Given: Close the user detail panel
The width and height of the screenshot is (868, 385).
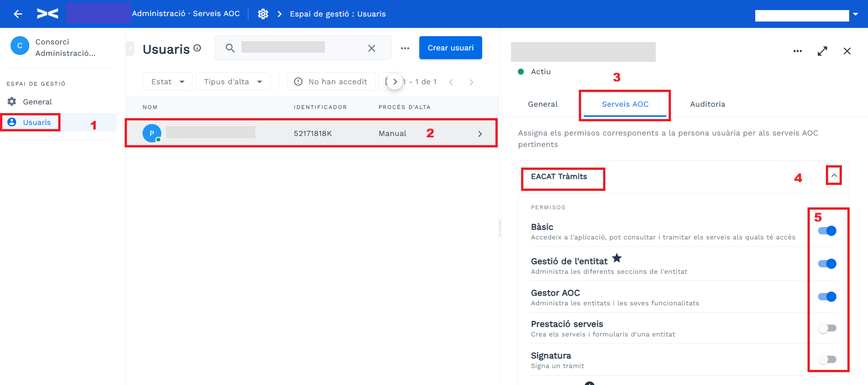Looking at the screenshot, I should pos(847,51).
